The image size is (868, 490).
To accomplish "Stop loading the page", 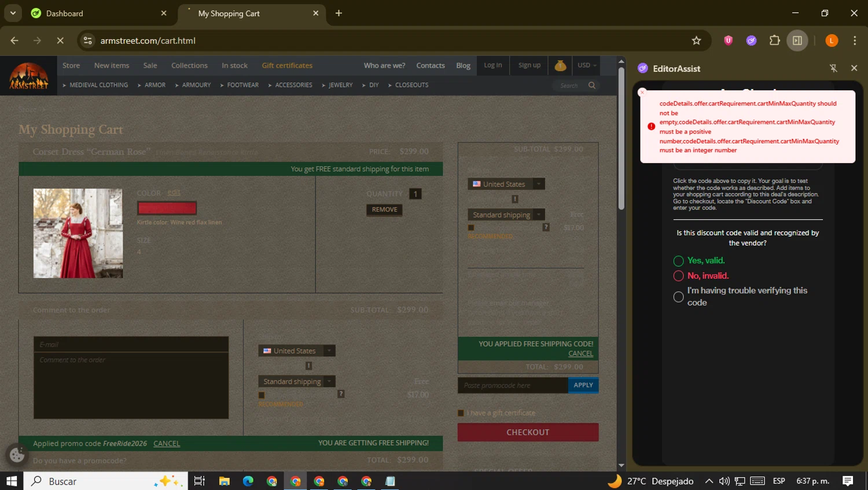I will coord(60,40).
